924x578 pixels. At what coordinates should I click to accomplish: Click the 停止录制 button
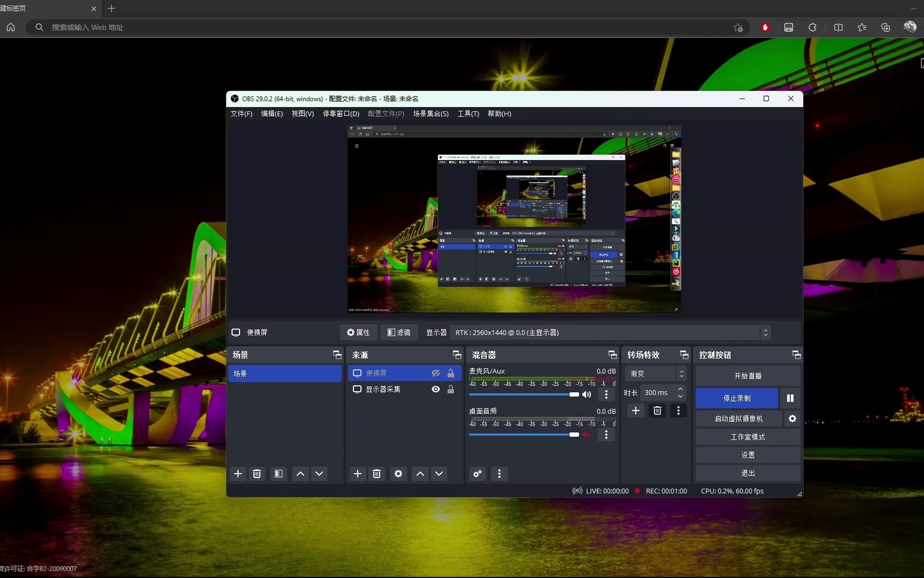(736, 398)
